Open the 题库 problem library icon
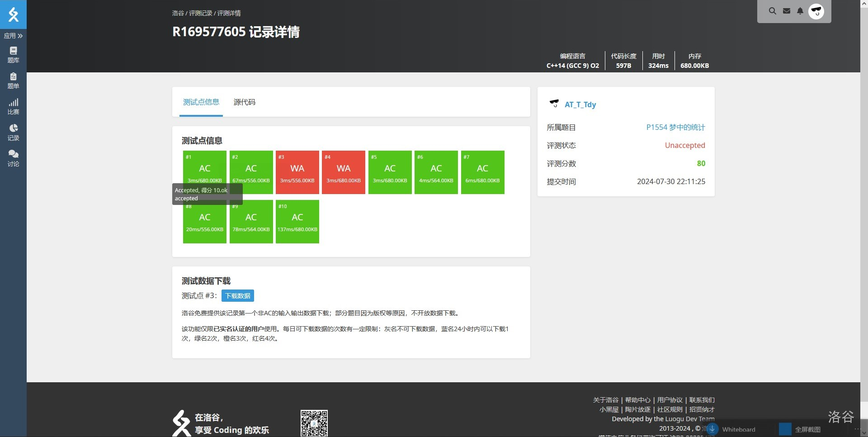Viewport: 868px width, 437px height. coord(13,55)
